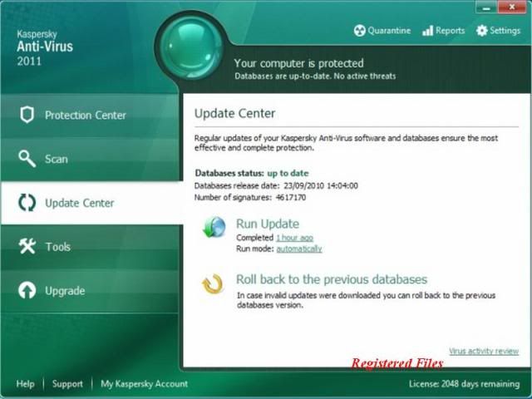Image resolution: width=532 pixels, height=399 pixels.
Task: Choose Roll back to the previous databases
Action: click(x=331, y=279)
